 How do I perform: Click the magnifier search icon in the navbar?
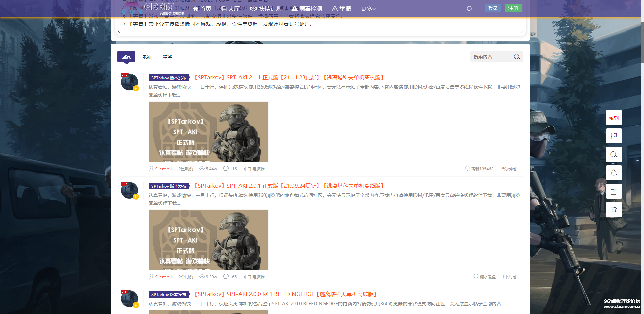(469, 8)
